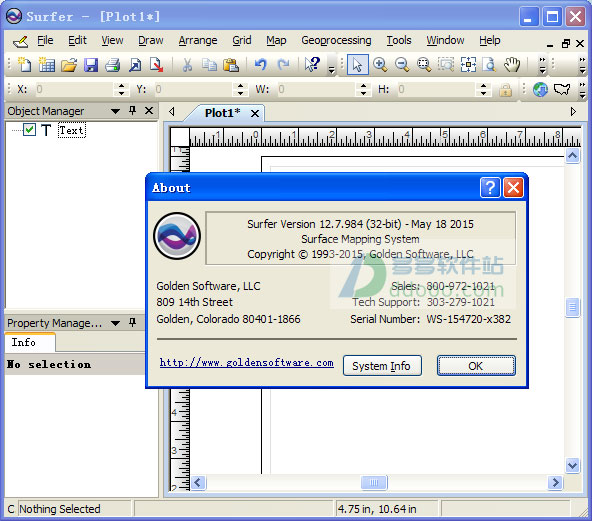Toggle the Text object visibility checkbox
Image resolution: width=592 pixels, height=521 pixels.
[29, 130]
